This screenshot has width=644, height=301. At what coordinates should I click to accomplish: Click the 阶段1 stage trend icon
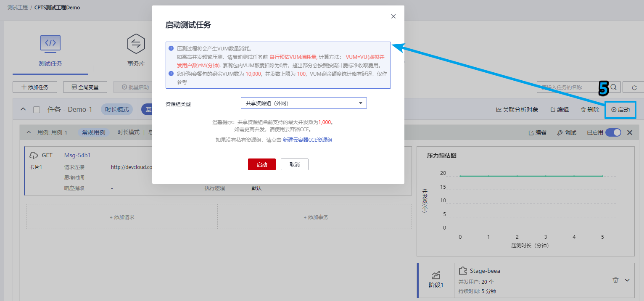click(x=435, y=275)
